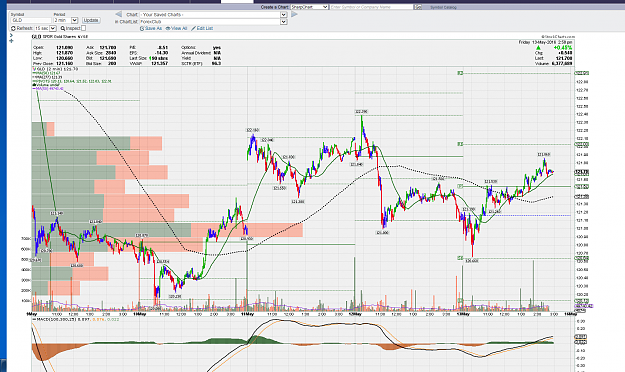The width and height of the screenshot is (625, 372).
Task: Click the Friday 13-May-2016 date label
Action: click(545, 42)
